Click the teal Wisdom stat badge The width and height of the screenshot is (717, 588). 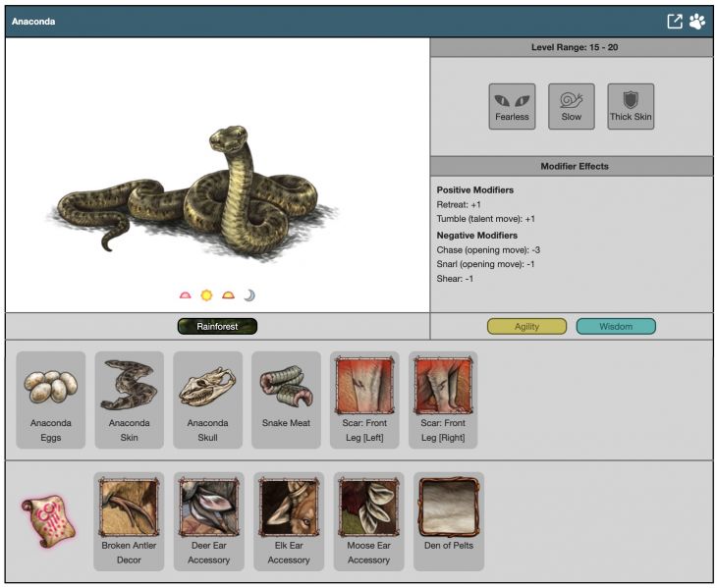point(616,327)
